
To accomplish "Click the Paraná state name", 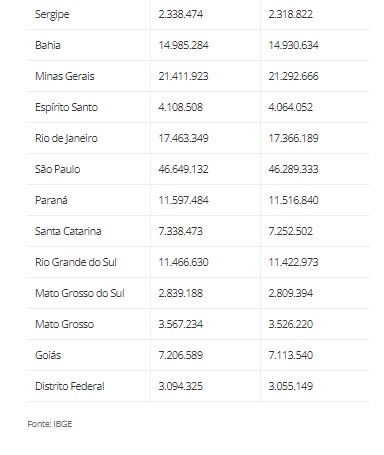I will coord(51,200).
